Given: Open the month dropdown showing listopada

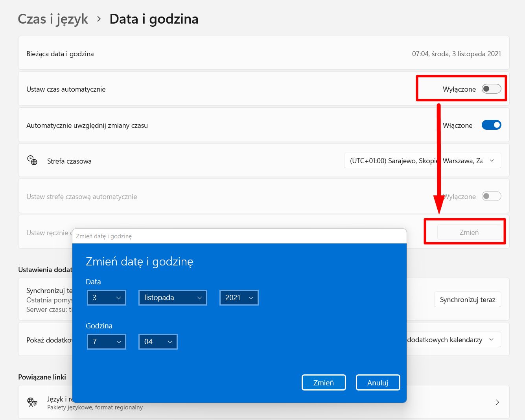Looking at the screenshot, I should 172,298.
